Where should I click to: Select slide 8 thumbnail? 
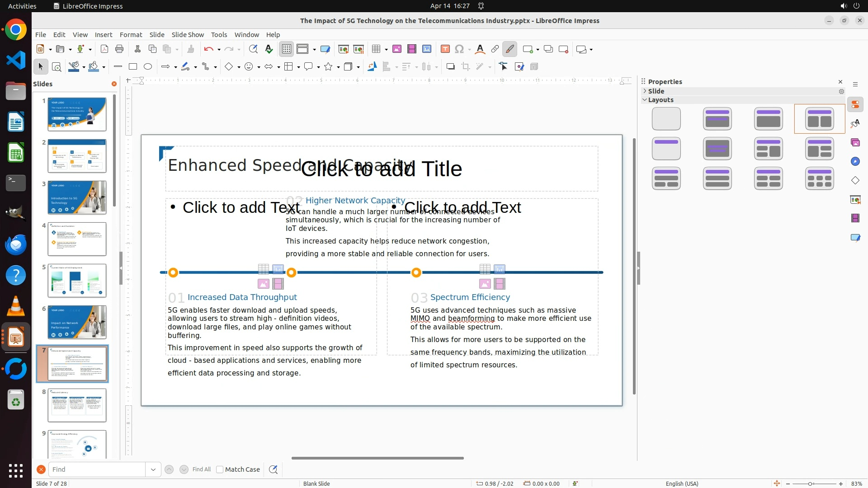(x=77, y=405)
